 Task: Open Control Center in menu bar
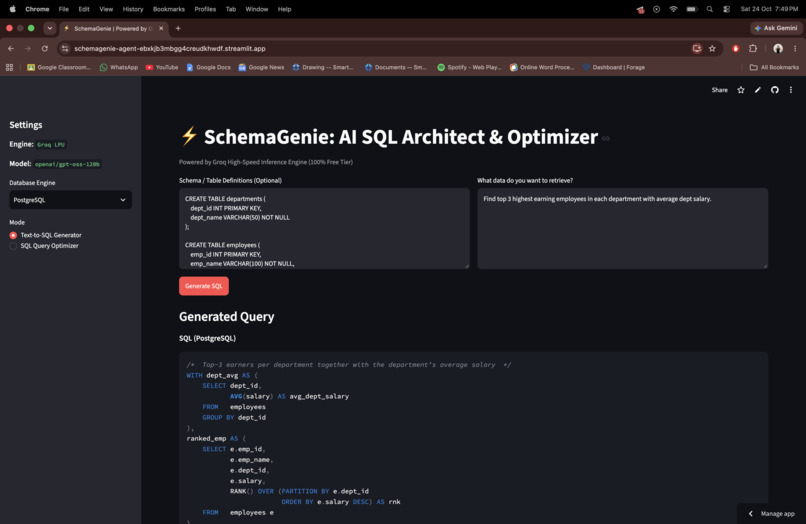tap(726, 9)
